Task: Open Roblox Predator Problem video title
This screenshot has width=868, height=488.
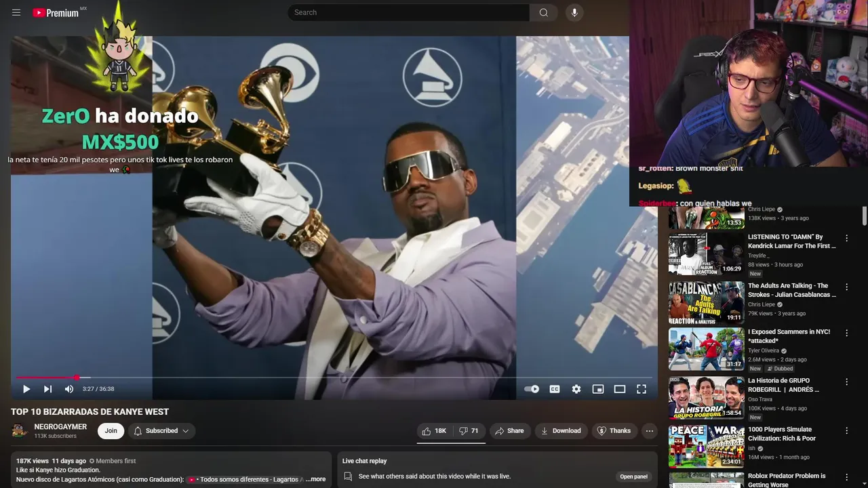Action: pos(787,480)
